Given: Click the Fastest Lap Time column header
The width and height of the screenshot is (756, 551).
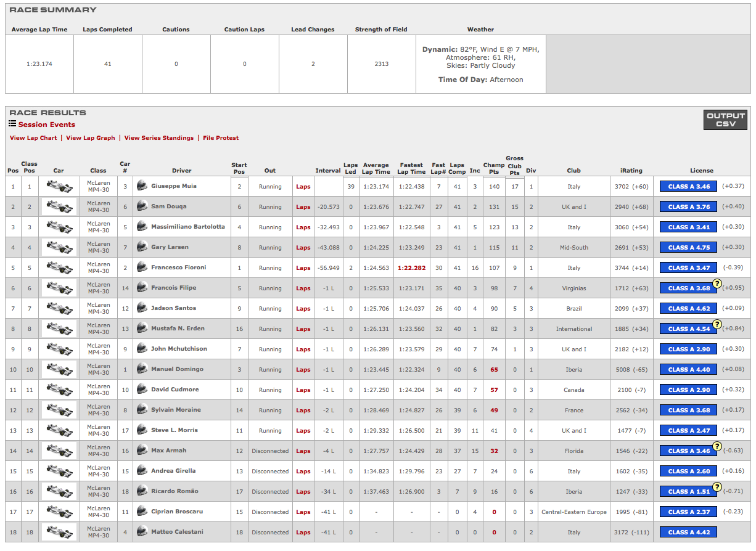Looking at the screenshot, I should (x=411, y=168).
